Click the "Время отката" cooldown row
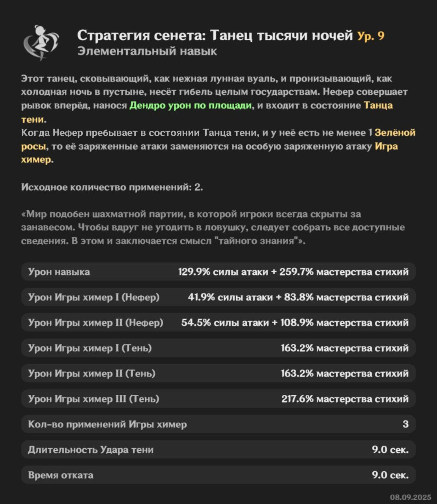 (x=218, y=475)
